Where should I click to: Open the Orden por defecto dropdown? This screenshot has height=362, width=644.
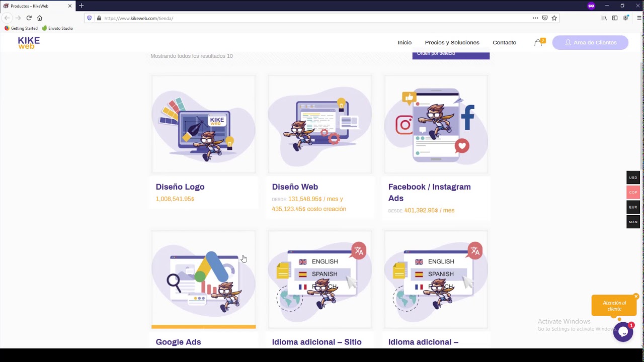451,54
